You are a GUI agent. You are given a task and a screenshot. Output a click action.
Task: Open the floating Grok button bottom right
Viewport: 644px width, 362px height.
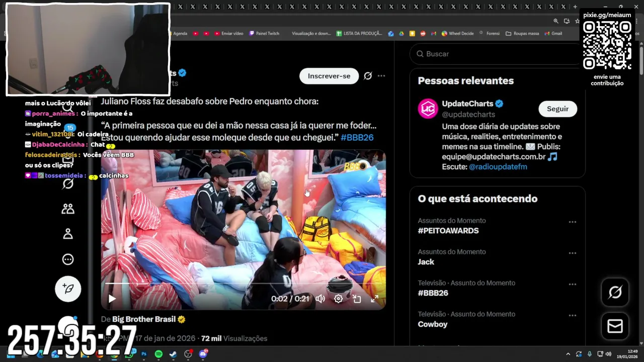[x=615, y=292]
